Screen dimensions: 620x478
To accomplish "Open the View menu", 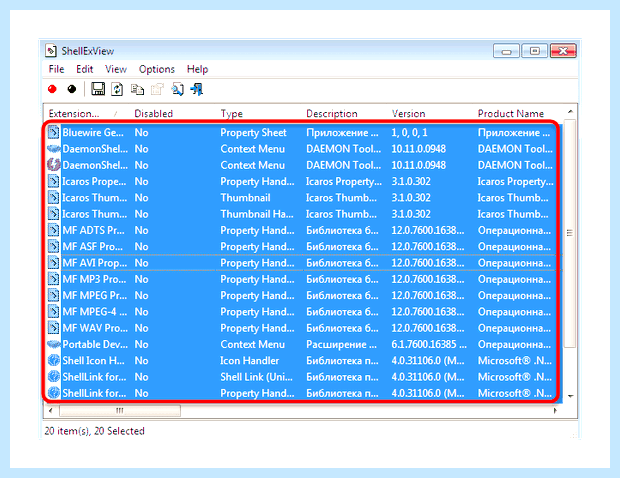I will tap(116, 69).
